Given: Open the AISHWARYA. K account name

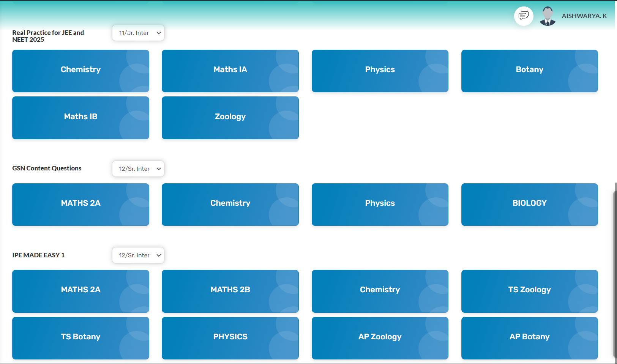Looking at the screenshot, I should click(584, 16).
